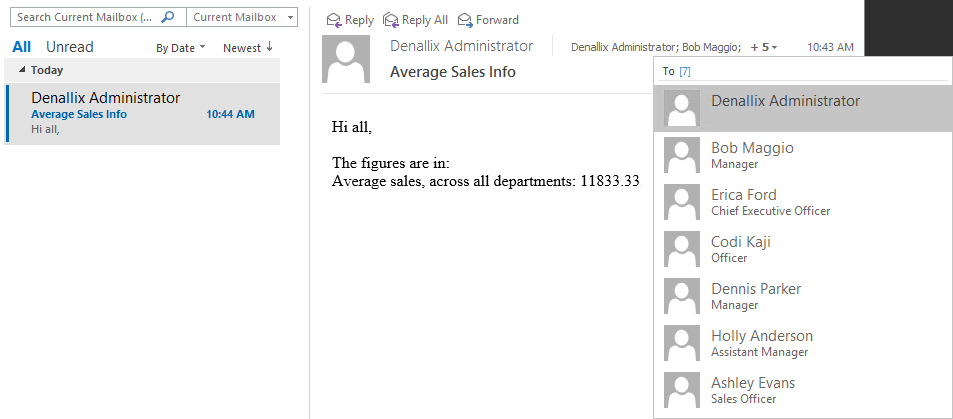Click in the Search Current Mailbox field
953x419 pixels.
(85, 17)
